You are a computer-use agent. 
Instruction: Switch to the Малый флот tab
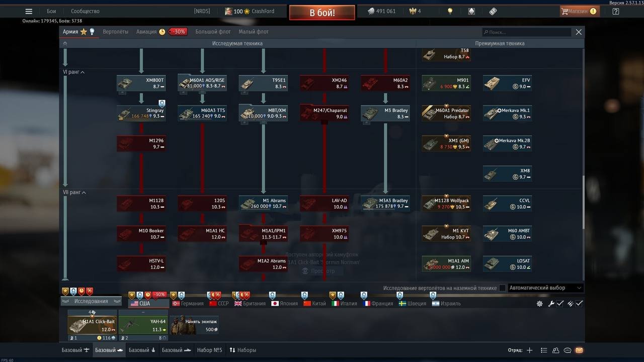click(254, 32)
